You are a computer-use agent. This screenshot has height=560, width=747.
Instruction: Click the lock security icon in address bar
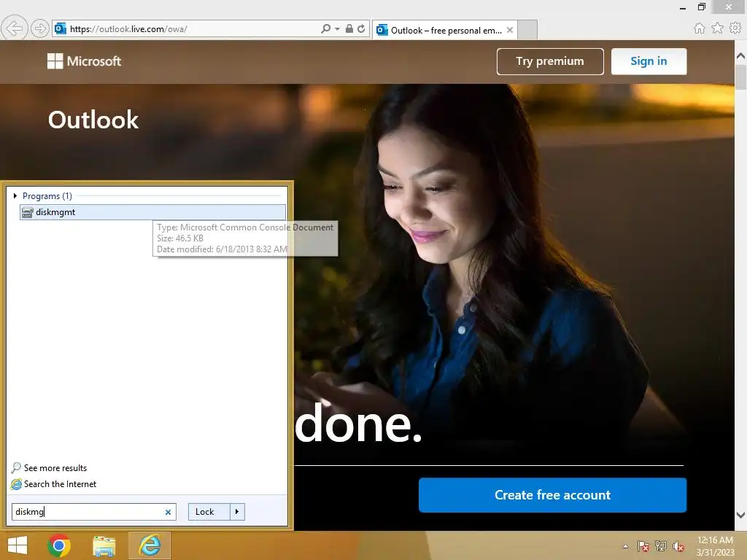point(349,28)
